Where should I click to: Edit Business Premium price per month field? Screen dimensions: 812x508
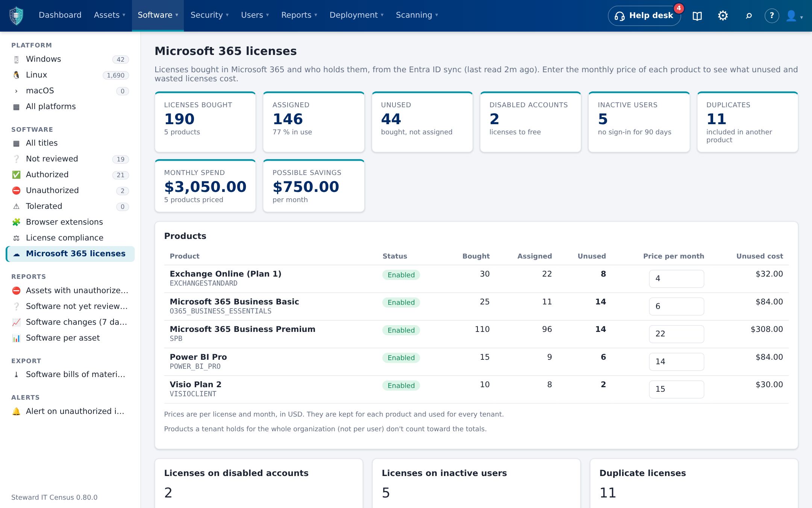(676, 334)
